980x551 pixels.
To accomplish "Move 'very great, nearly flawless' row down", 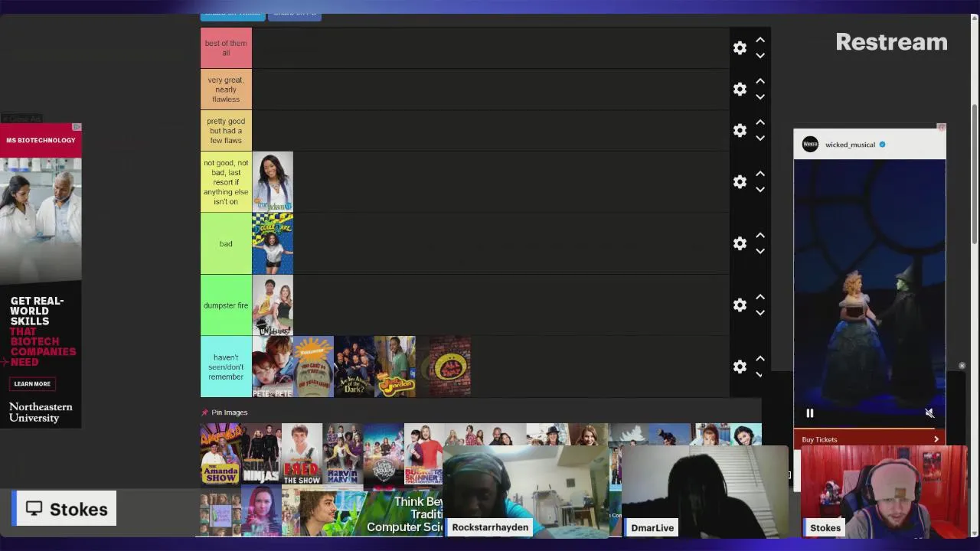I will tap(760, 97).
